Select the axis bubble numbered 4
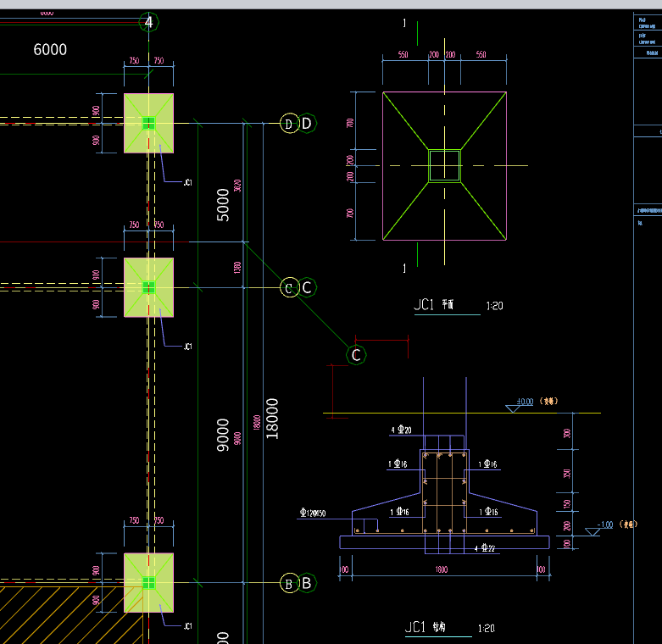662x644 pixels. point(148,22)
